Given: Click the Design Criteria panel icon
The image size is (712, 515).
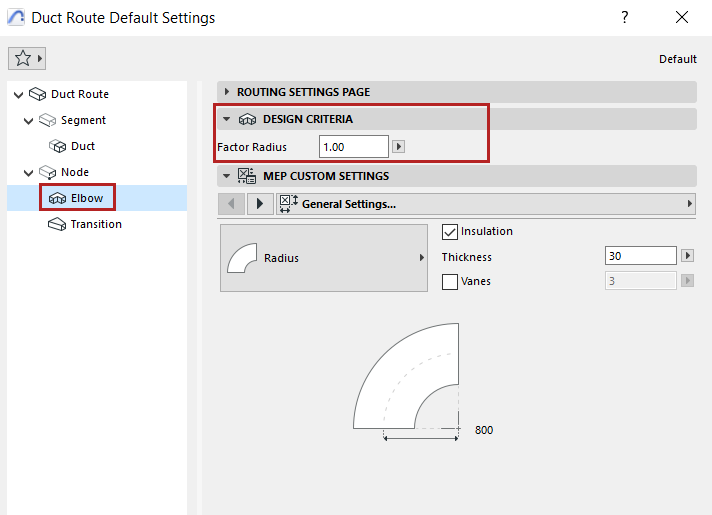Looking at the screenshot, I should point(247,119).
